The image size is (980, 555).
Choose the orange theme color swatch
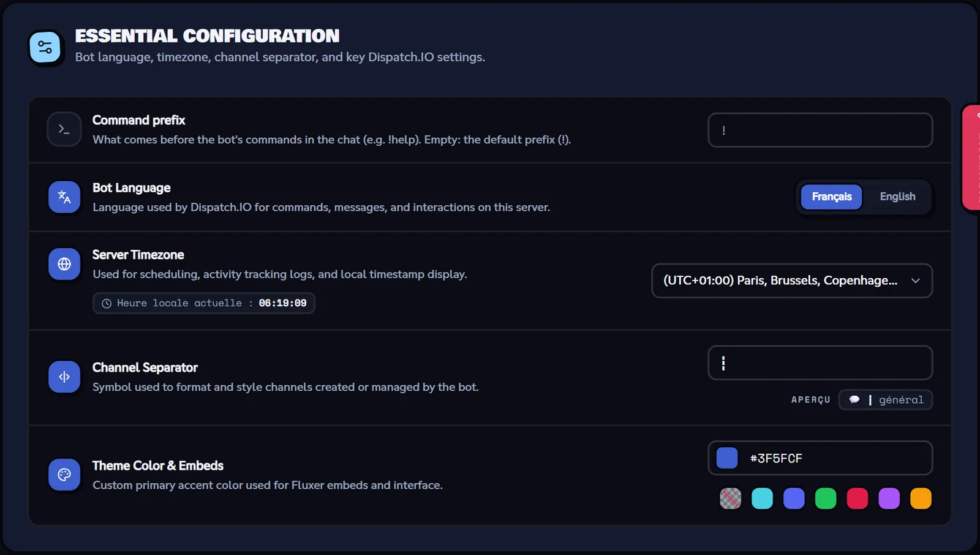tap(921, 499)
